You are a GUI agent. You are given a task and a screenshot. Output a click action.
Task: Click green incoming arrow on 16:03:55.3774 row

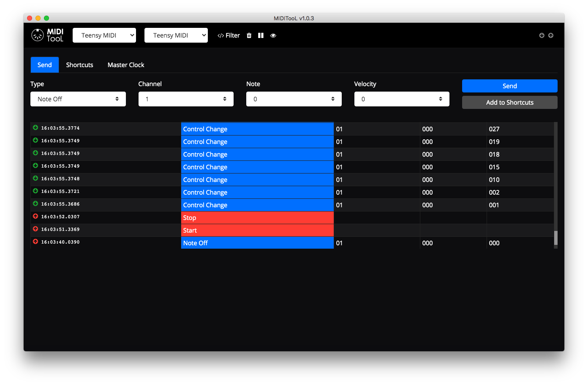point(35,127)
